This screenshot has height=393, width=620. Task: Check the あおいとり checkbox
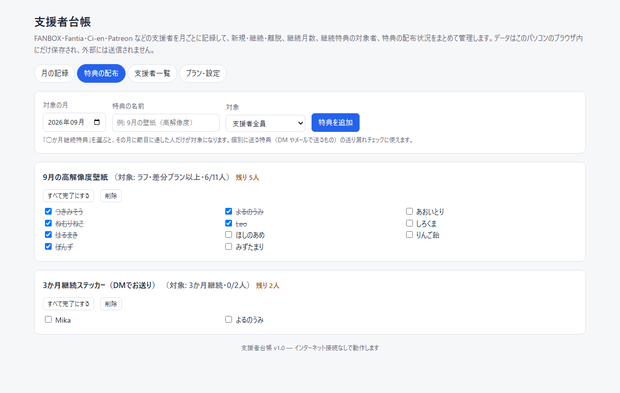pyautogui.click(x=409, y=212)
